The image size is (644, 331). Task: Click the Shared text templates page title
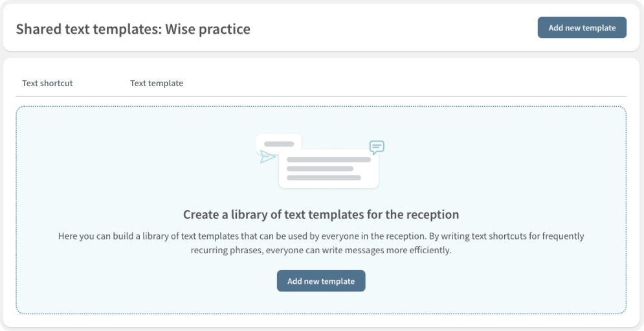point(133,29)
